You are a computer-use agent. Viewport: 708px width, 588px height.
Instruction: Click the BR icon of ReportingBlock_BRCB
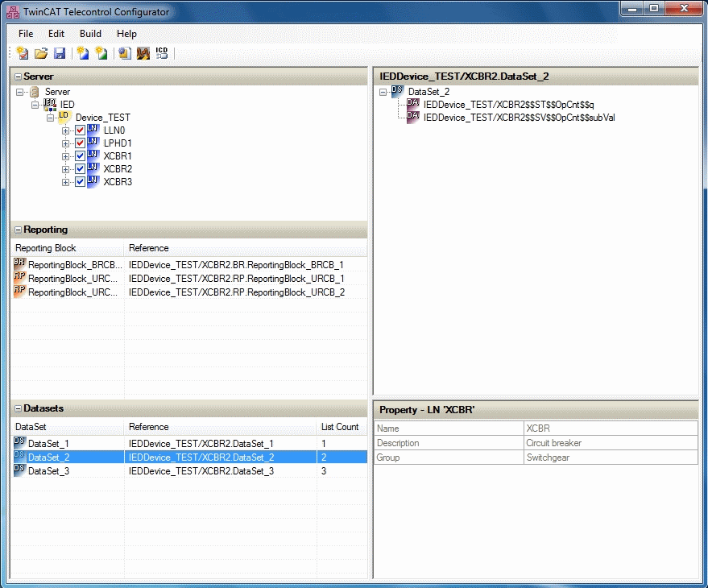point(19,263)
